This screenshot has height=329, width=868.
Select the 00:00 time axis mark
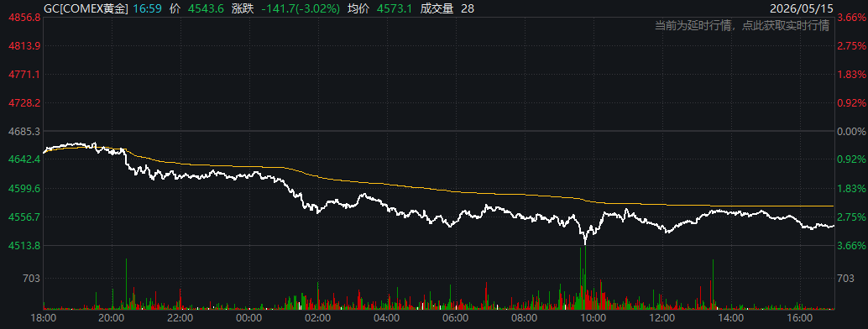248,318
